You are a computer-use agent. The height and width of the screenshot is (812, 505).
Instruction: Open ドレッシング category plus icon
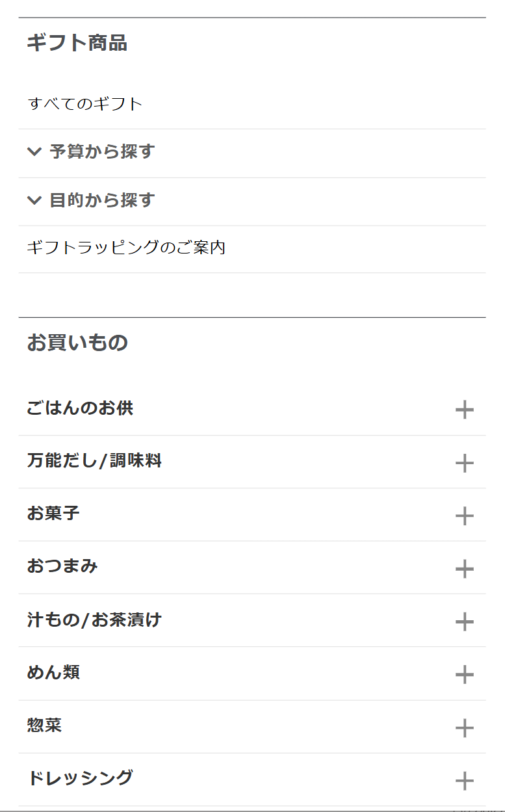click(464, 780)
